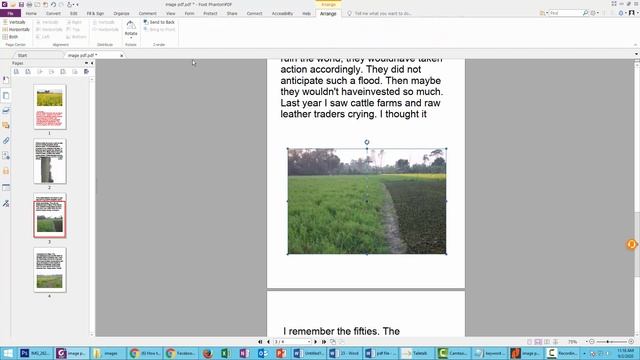Click the zoom in plus button
The height and width of the screenshot is (360, 640).
[x=631, y=342]
